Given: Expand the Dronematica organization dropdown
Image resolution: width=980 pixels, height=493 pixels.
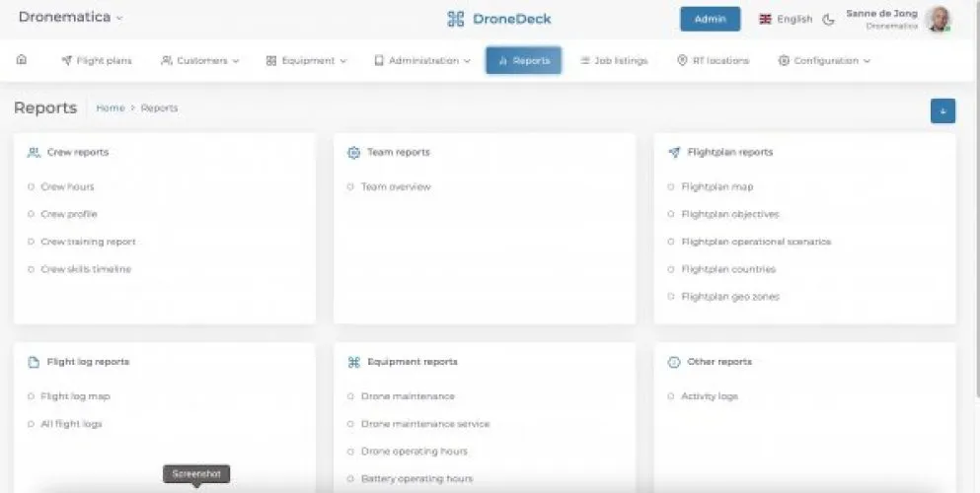Looking at the screenshot, I should (71, 18).
